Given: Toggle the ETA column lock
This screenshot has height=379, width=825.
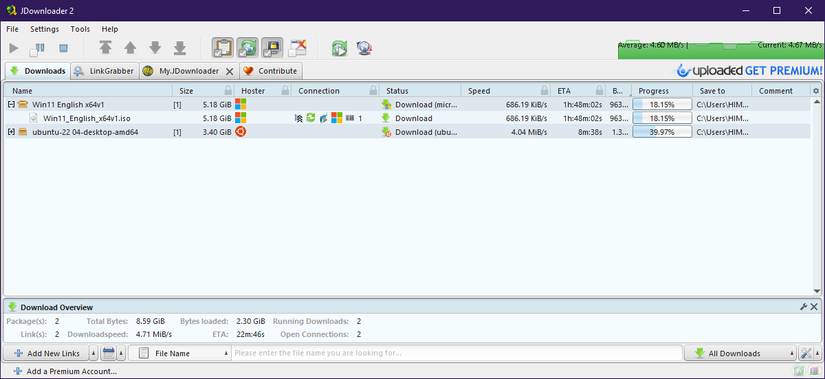Looking at the screenshot, I should [x=599, y=91].
